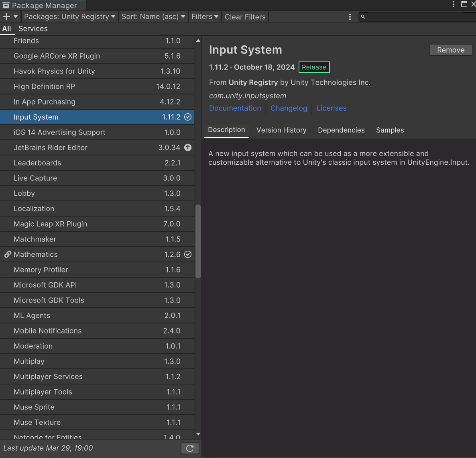Switch to the Version History tab
This screenshot has height=458, width=476.
(281, 130)
